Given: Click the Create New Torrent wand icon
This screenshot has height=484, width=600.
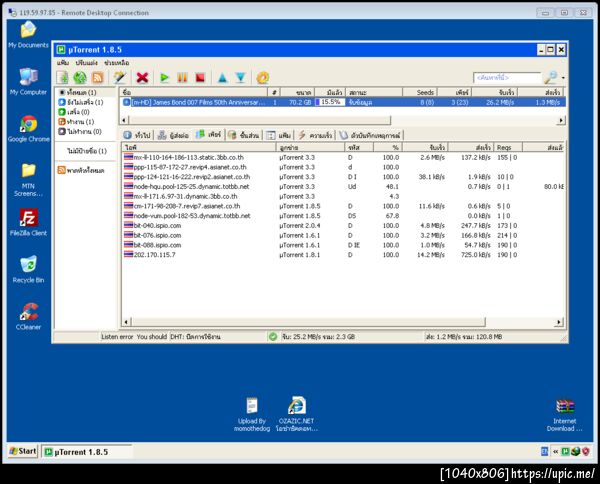Looking at the screenshot, I should [x=120, y=78].
